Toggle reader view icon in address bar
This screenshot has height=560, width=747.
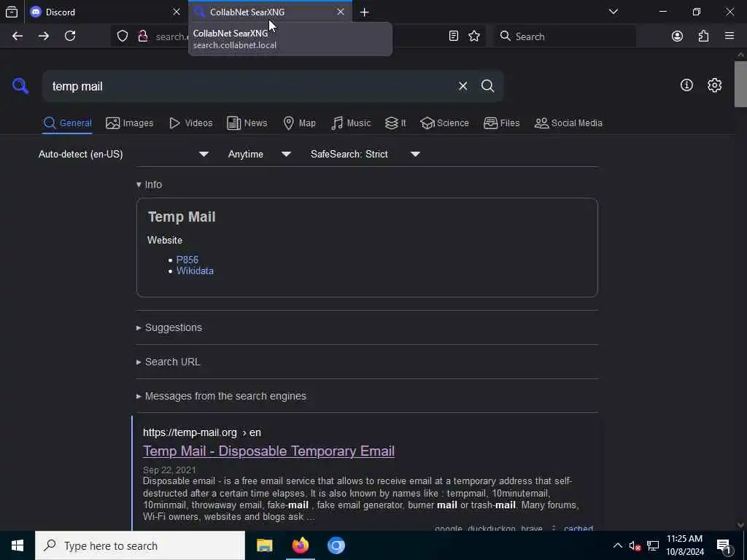pos(454,36)
